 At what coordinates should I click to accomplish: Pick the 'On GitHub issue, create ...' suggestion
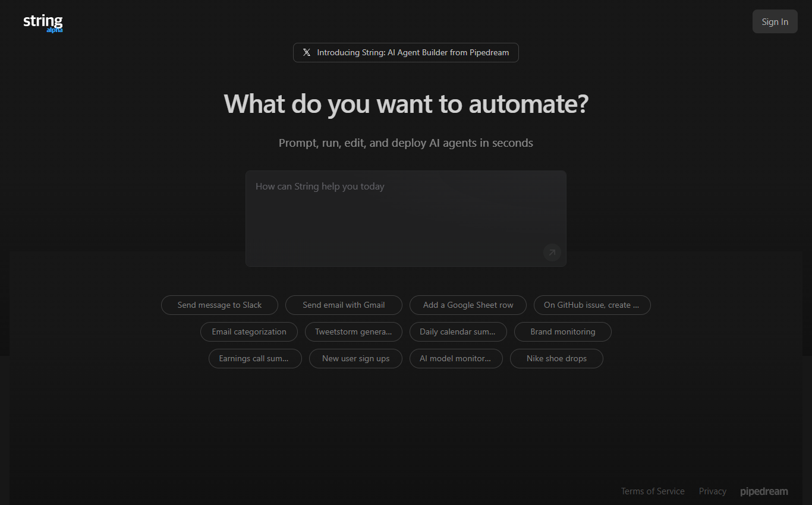[x=592, y=305]
